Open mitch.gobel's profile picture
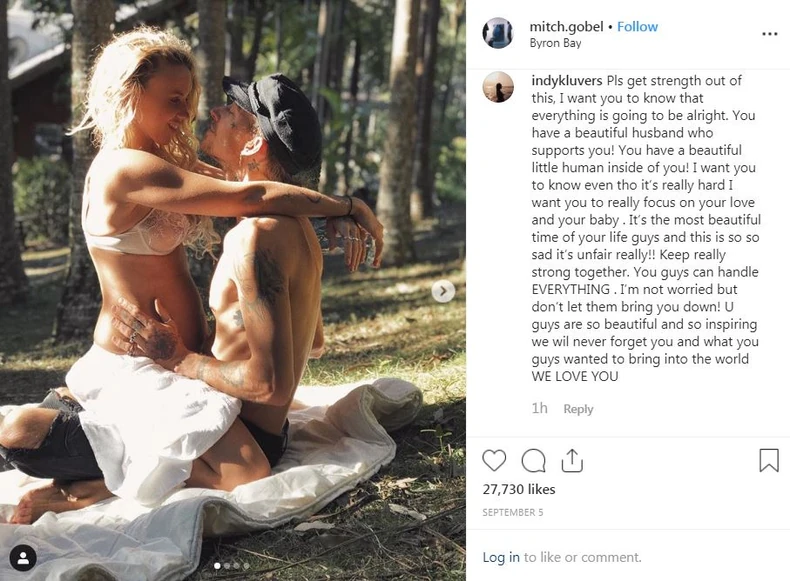790x581 pixels. pyautogui.click(x=498, y=33)
